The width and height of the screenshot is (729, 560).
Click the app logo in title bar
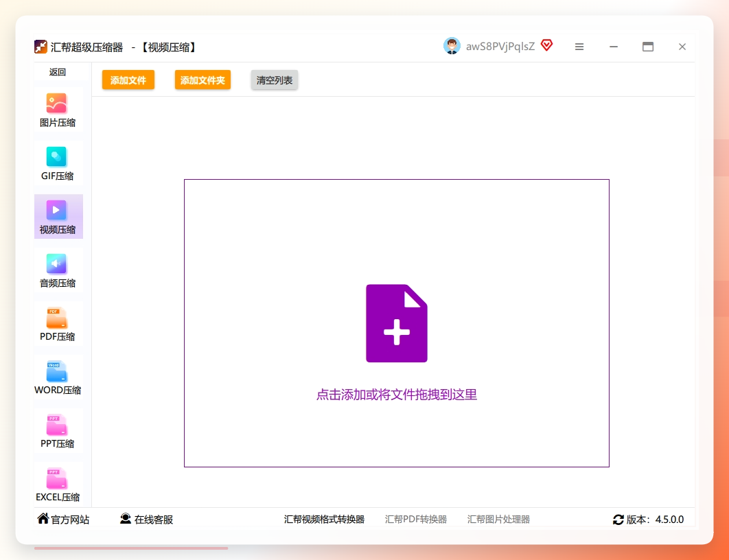point(40,47)
